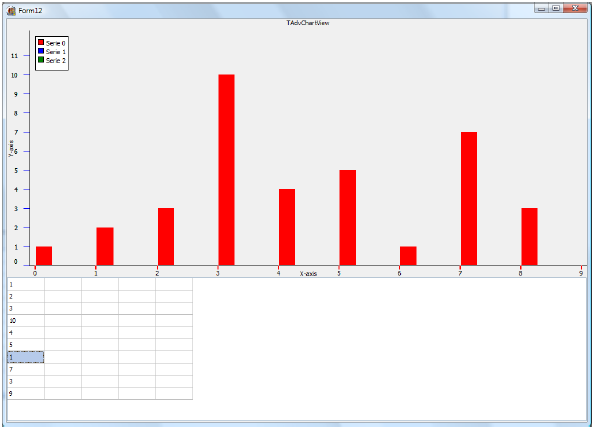Click the short red bar at X position 6

click(408, 256)
